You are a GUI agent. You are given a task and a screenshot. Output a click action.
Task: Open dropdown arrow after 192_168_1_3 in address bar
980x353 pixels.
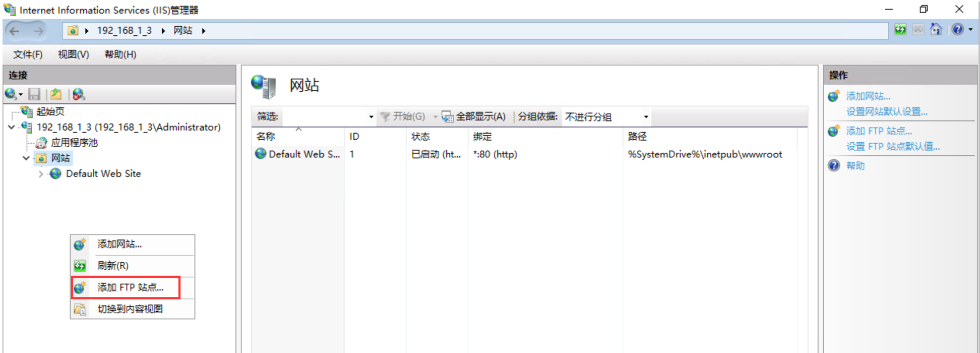point(163,31)
